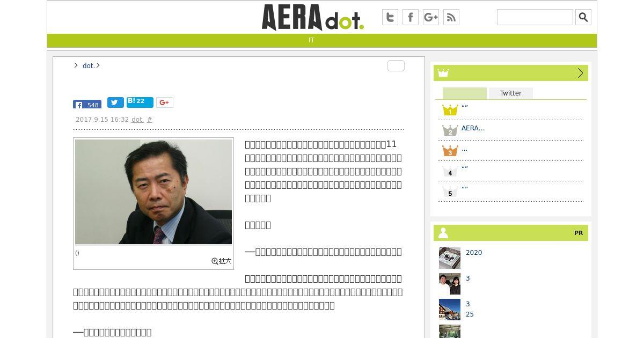644x338 pixels.
Task: Open rank 1 gold crown item
Action: pyautogui.click(x=450, y=110)
